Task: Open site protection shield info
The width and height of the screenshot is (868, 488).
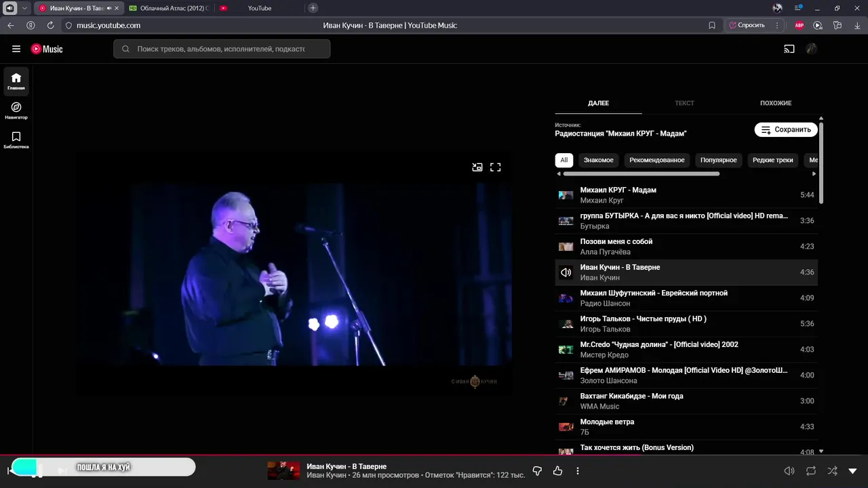Action: [68, 25]
